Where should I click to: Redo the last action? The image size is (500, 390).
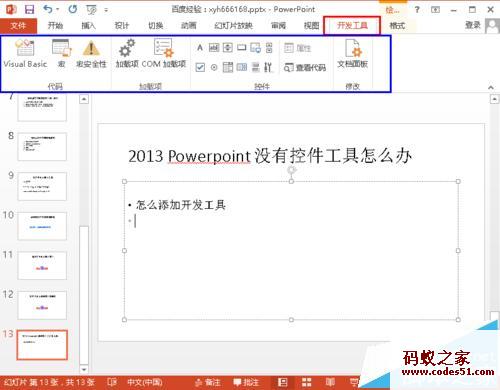coord(72,9)
